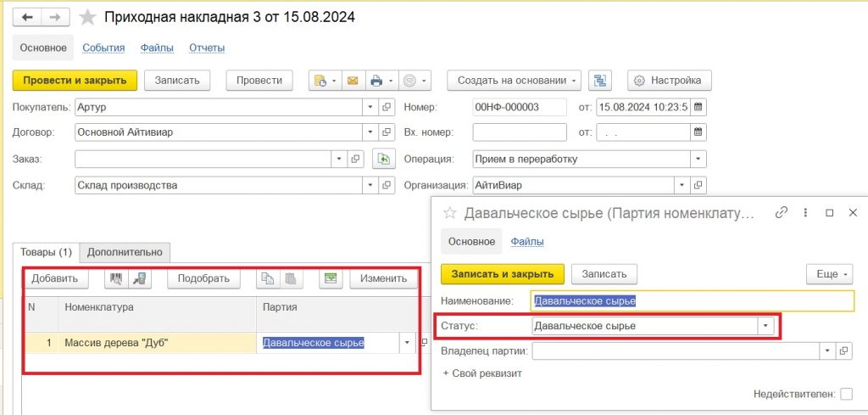Click Провести и закрыть button

coord(75,81)
